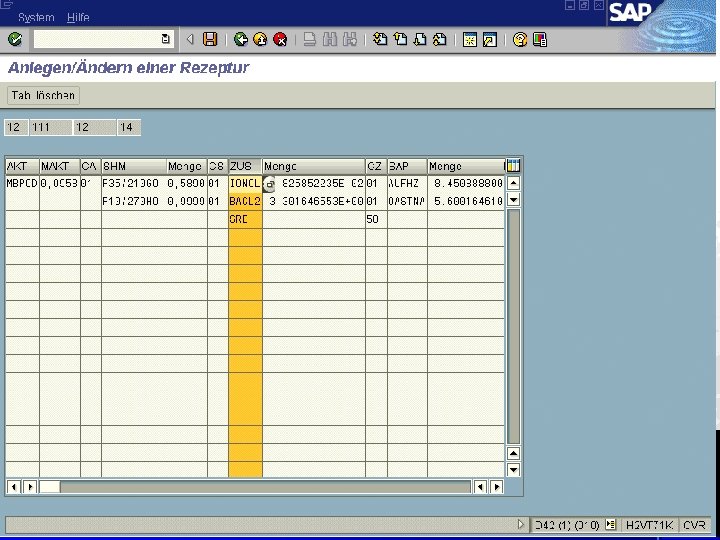720x540 pixels.
Task: Click the Find Next binoculars icon
Action: (x=349, y=39)
